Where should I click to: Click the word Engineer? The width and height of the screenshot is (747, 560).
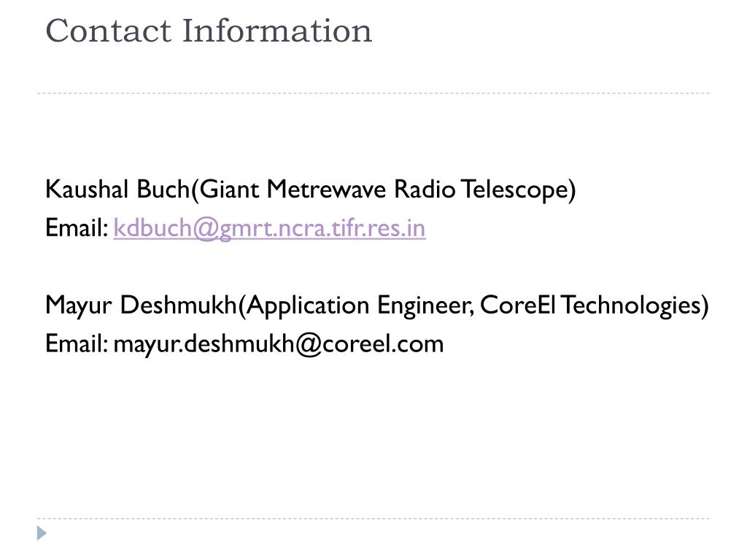(x=425, y=306)
